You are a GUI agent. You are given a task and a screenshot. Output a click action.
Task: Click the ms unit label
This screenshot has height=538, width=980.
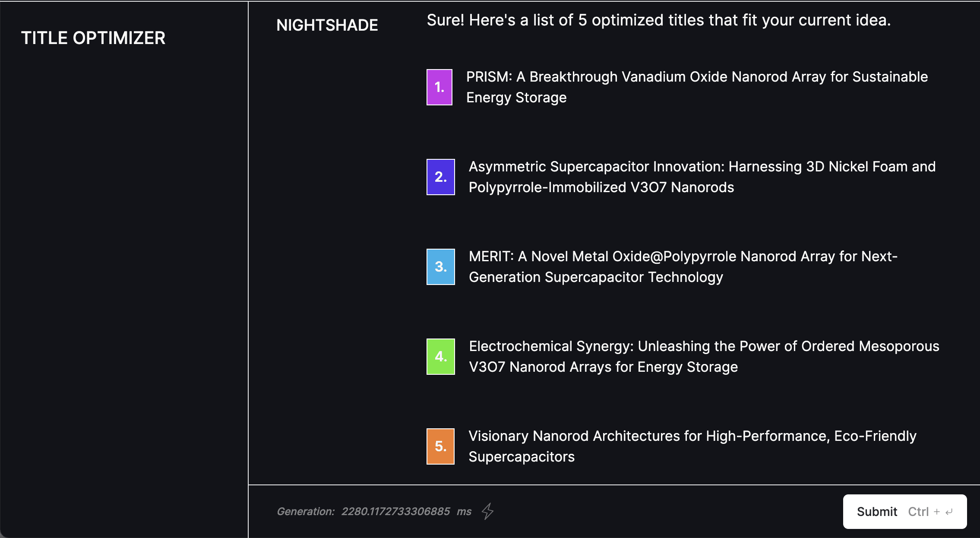click(x=464, y=512)
